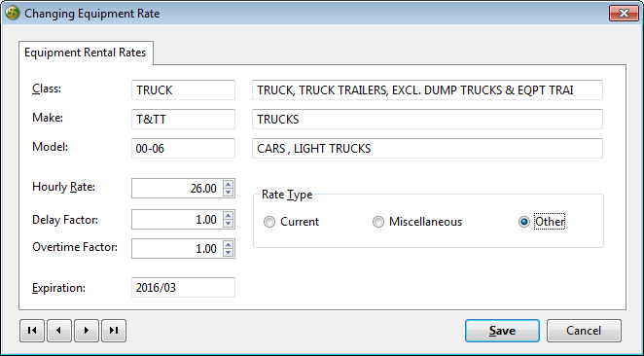
Task: Increase Hourly Rate with up arrow
Action: pos(229,184)
